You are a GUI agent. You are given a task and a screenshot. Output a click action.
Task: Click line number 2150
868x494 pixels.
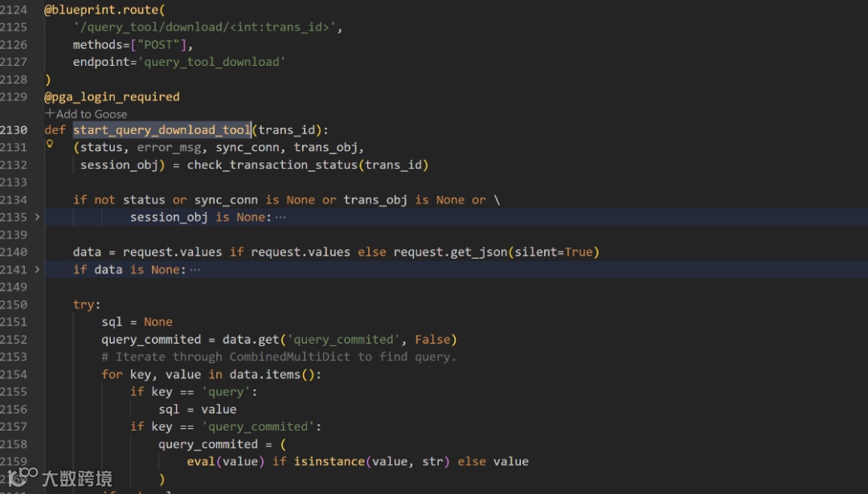tap(14, 304)
